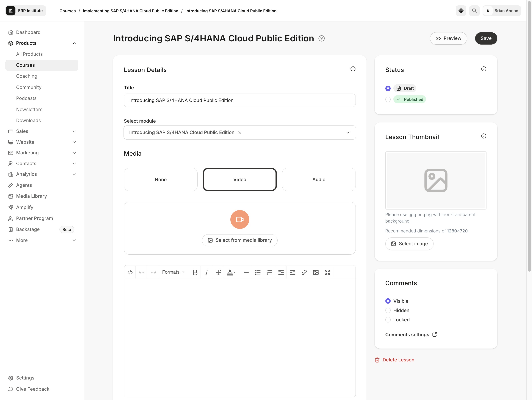Screen dimensions: 532x400
Task: Open the Select module dropdown
Action: (x=240, y=133)
